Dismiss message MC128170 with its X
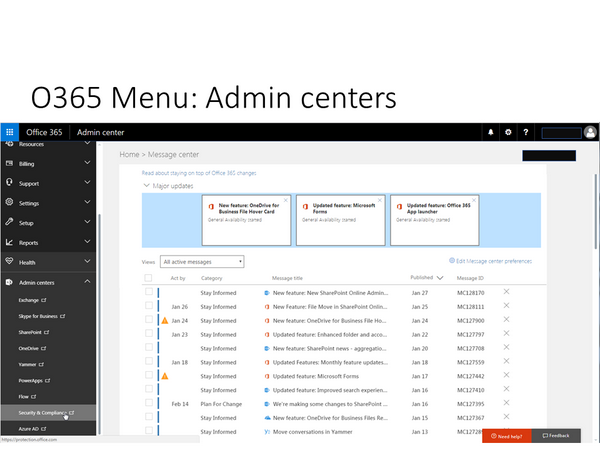 tap(506, 292)
